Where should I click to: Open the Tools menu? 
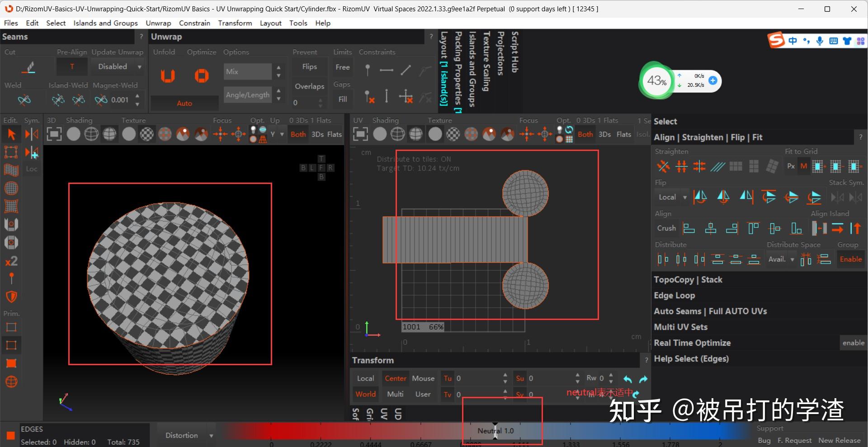click(298, 23)
